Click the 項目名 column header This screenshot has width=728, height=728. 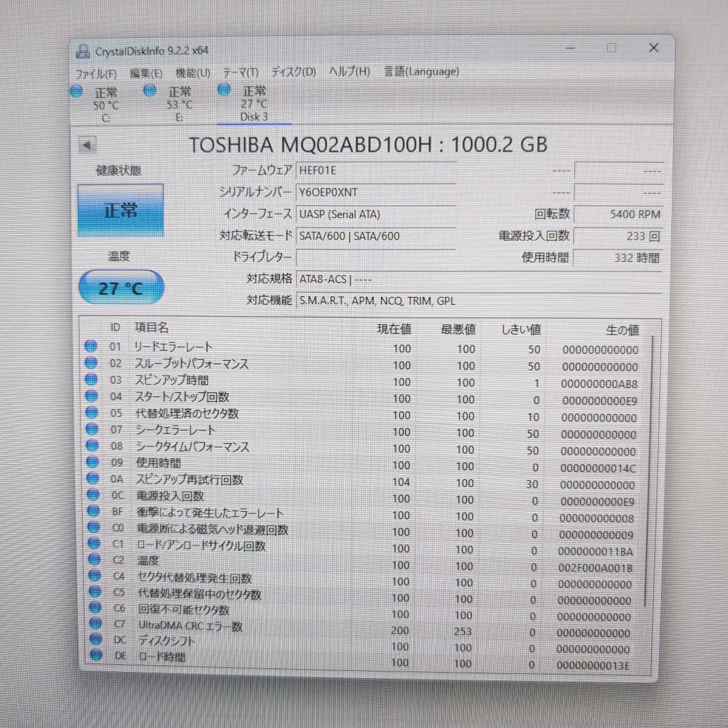point(152,328)
